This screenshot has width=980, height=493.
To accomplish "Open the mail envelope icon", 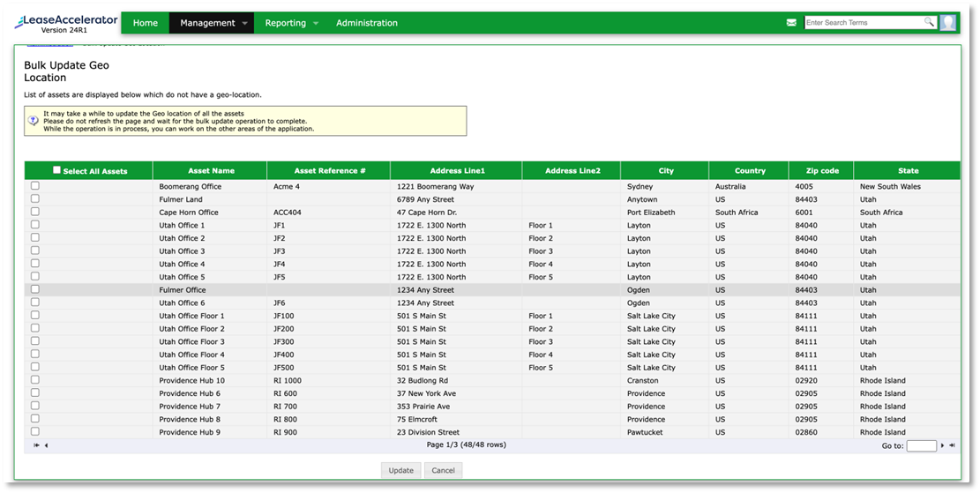I will [x=791, y=23].
